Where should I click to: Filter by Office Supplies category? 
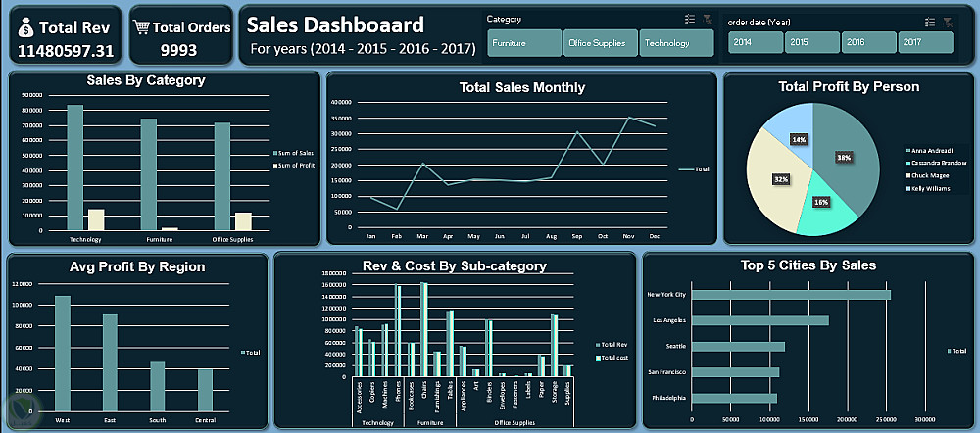601,43
